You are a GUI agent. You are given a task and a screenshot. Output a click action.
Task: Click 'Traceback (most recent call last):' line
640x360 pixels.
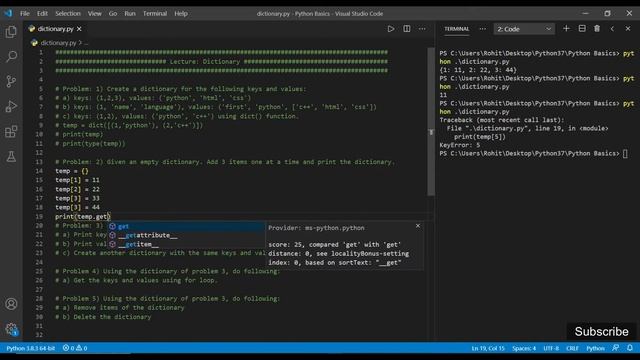pos(502,120)
